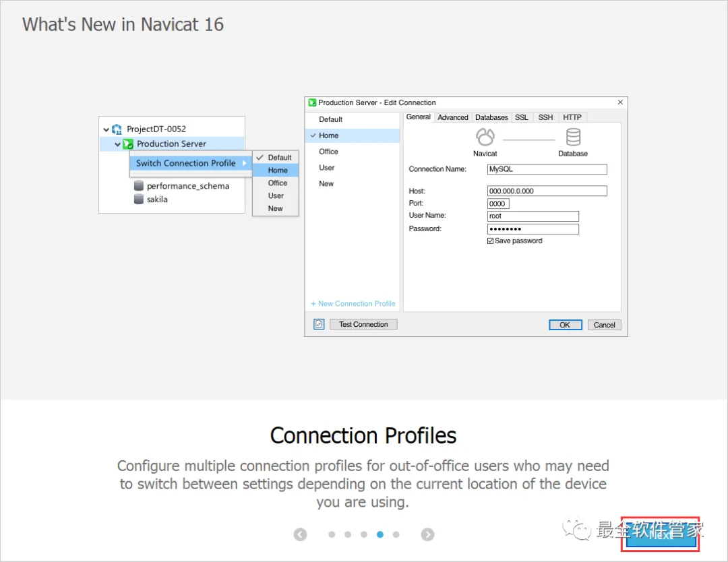Select the highlighted blue pagination dot
The height and width of the screenshot is (562, 728).
pyautogui.click(x=380, y=534)
